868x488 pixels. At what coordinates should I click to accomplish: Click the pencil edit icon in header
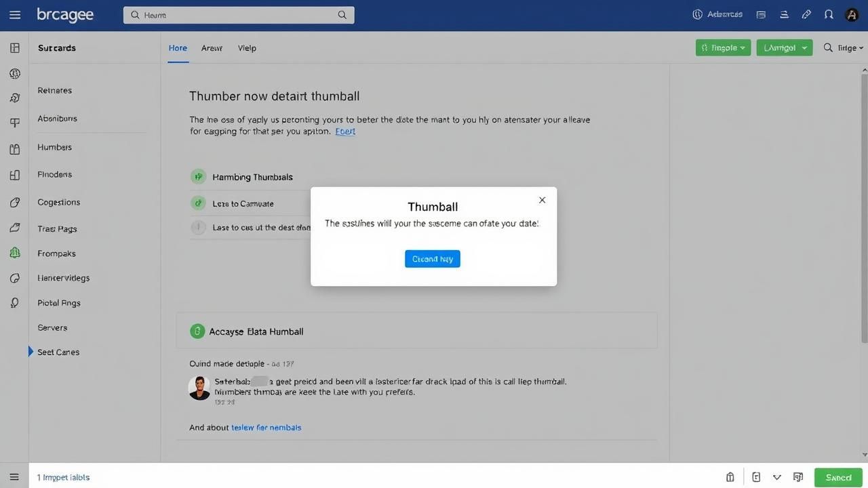806,14
